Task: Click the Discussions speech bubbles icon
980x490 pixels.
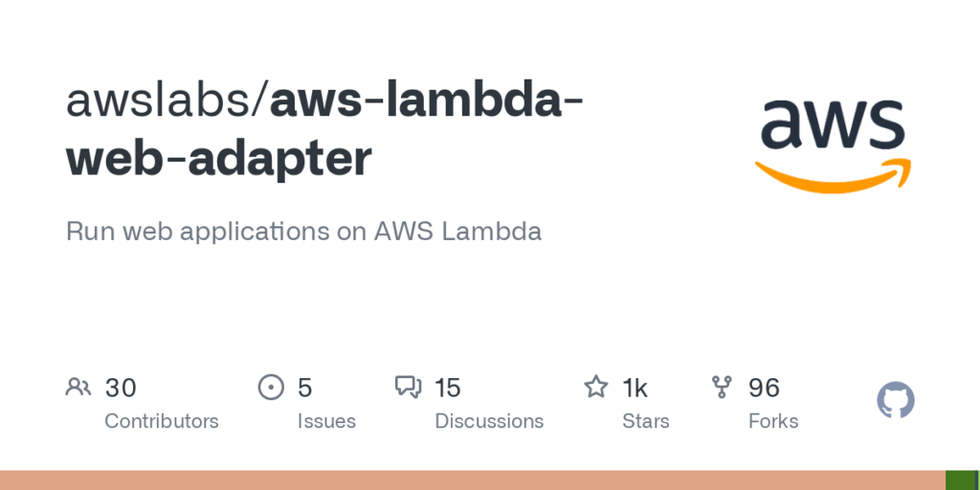Action: click(x=409, y=387)
